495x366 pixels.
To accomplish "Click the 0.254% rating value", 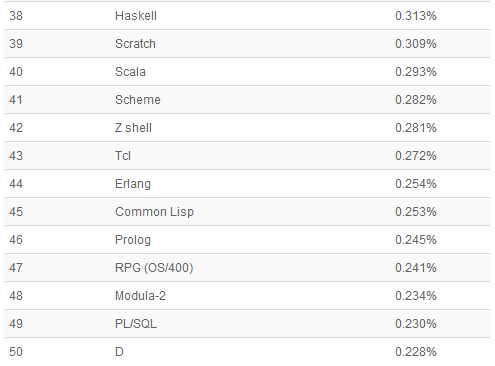I will [416, 184].
